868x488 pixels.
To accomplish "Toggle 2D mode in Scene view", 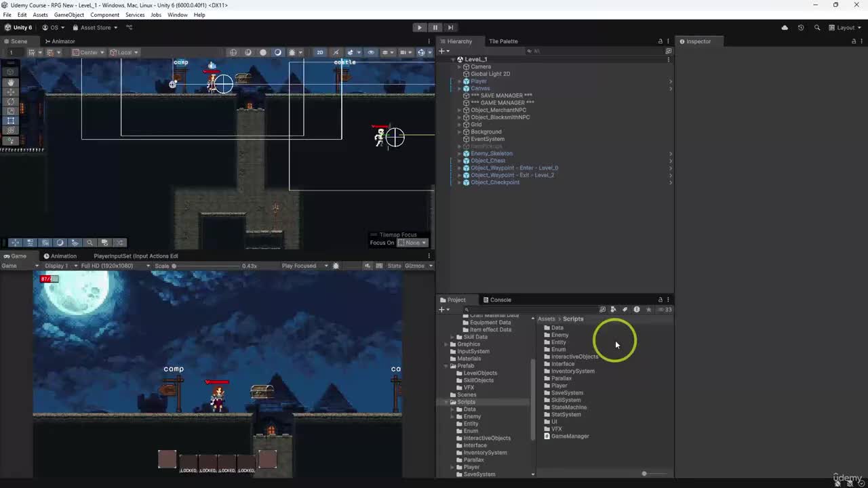I will click(320, 52).
